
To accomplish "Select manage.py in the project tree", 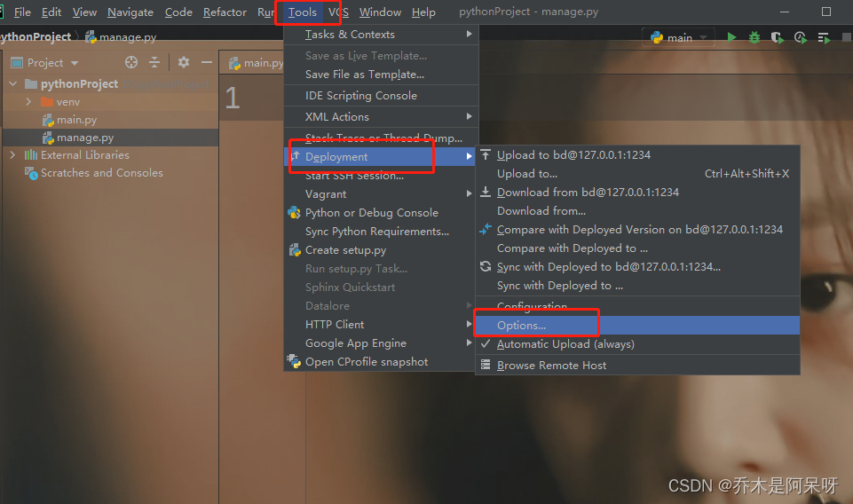I will [85, 138].
